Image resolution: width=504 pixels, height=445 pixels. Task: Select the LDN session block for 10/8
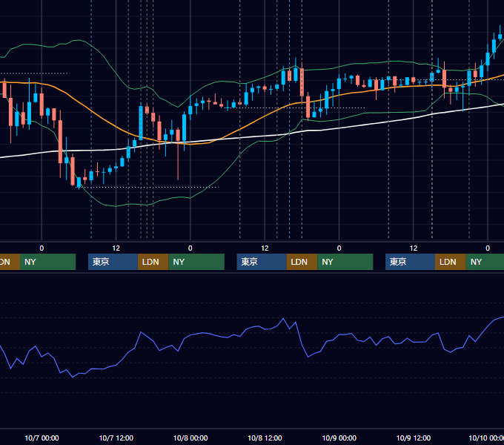[x=302, y=262]
